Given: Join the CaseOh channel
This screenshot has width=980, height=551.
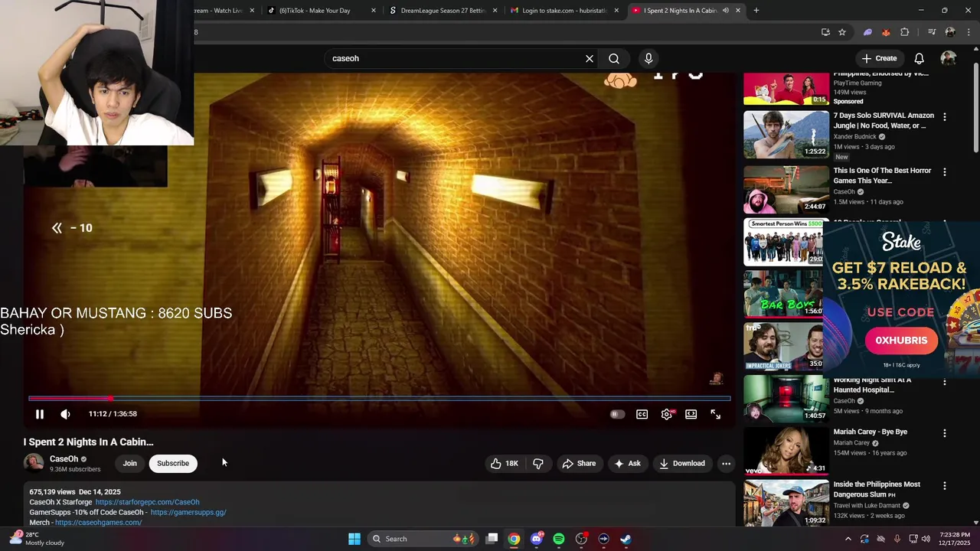Looking at the screenshot, I should click(130, 463).
